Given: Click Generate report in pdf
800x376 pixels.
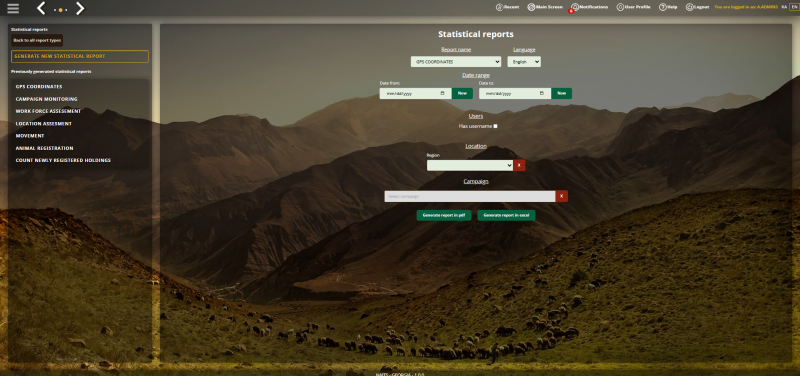Looking at the screenshot, I should 444,215.
